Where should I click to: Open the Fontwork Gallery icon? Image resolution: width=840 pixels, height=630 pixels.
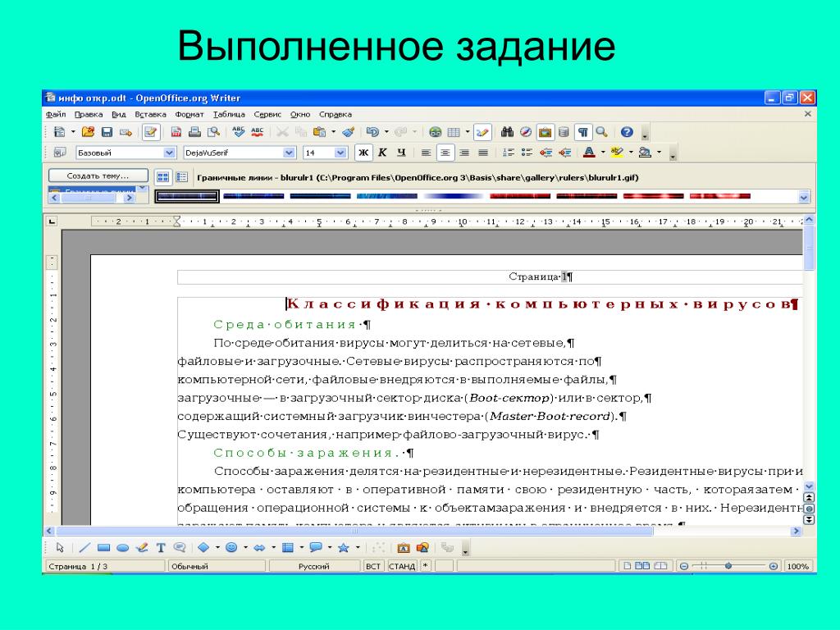[x=403, y=547]
